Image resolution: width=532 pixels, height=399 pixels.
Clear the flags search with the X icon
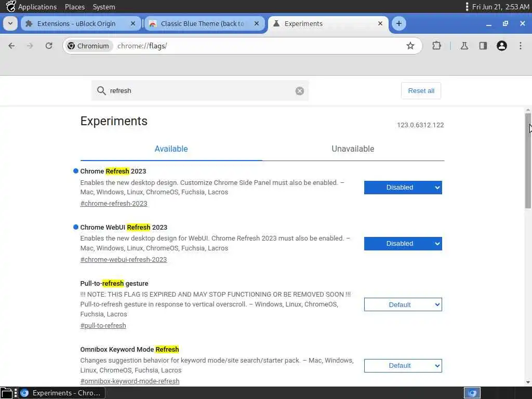click(299, 91)
